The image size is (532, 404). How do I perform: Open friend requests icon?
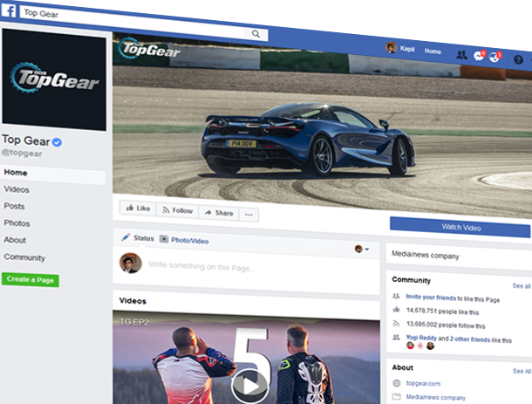click(x=461, y=55)
